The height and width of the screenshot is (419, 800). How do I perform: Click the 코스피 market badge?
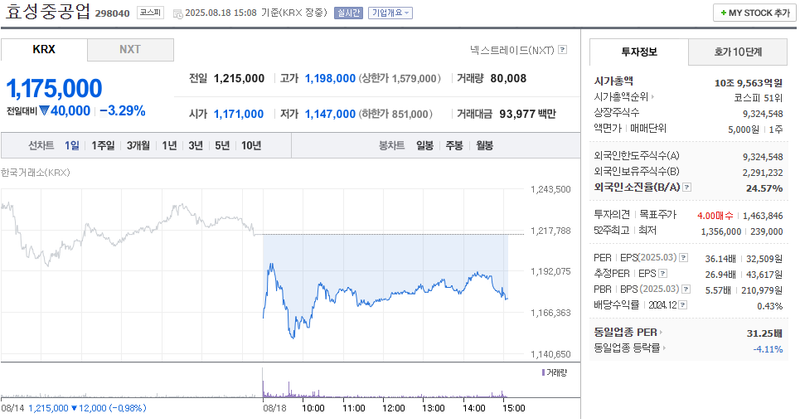tap(151, 12)
